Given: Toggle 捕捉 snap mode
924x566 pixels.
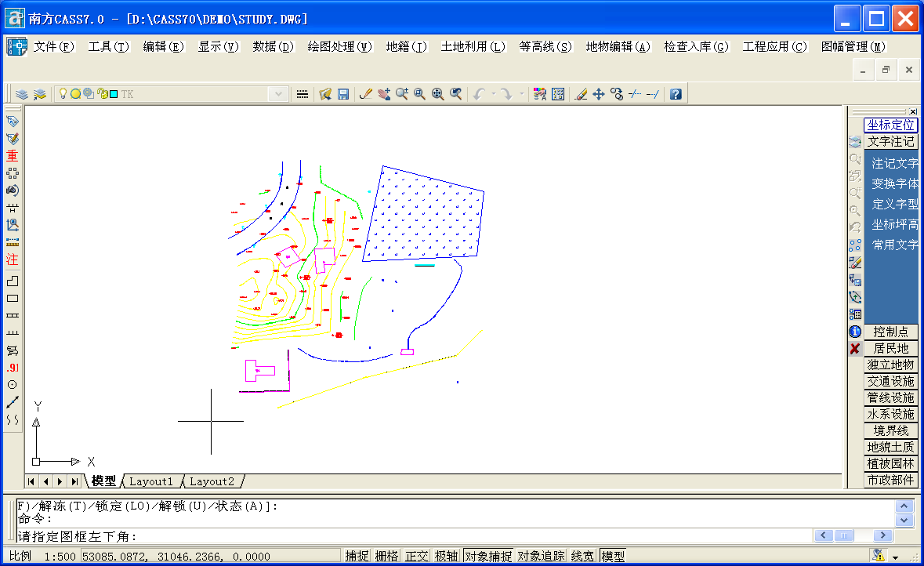Looking at the screenshot, I should click(x=357, y=556).
